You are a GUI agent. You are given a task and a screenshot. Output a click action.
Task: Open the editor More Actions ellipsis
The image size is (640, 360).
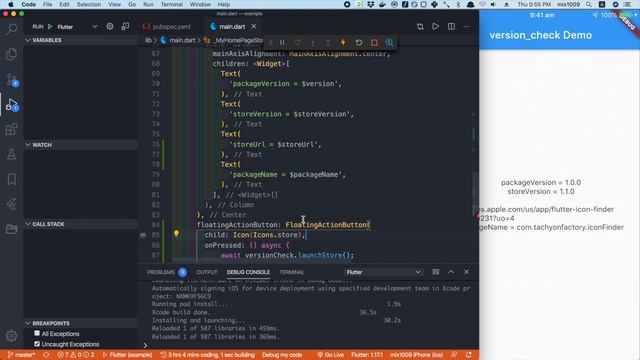point(467,27)
